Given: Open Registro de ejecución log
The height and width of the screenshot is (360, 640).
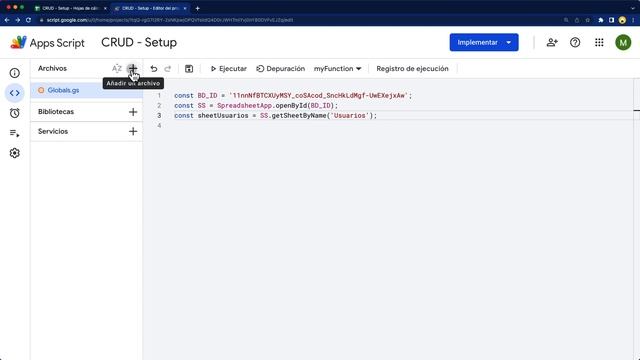Looking at the screenshot, I should point(412,69).
